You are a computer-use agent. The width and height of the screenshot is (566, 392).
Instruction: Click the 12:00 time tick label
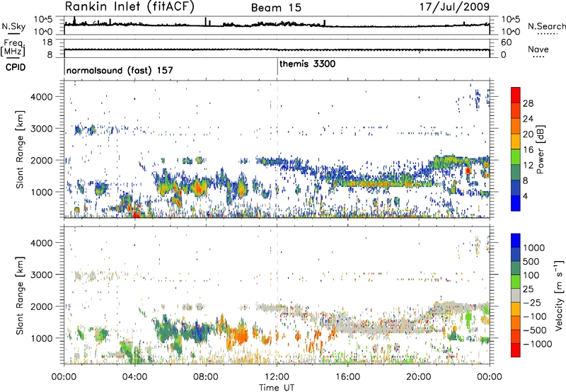[277, 376]
